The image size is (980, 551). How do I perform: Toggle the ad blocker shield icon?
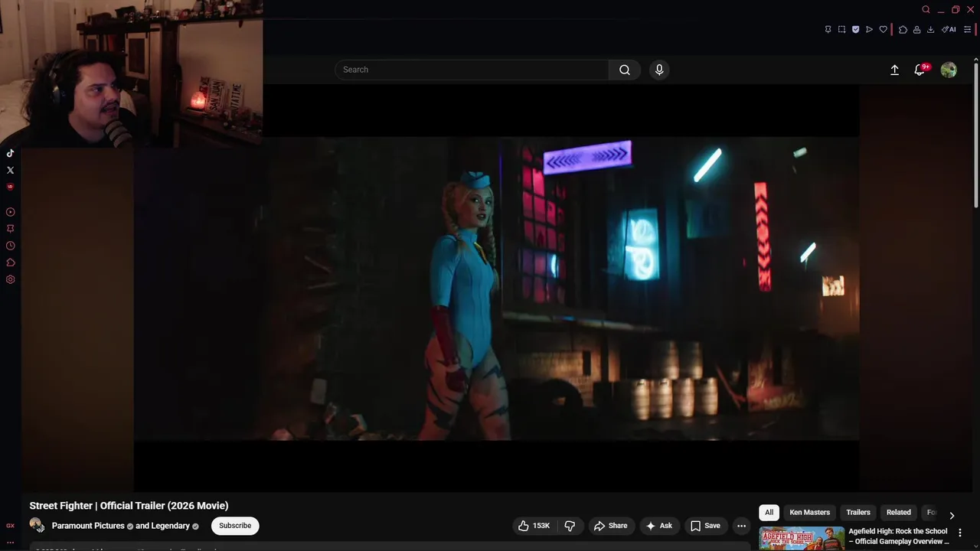[x=855, y=30]
